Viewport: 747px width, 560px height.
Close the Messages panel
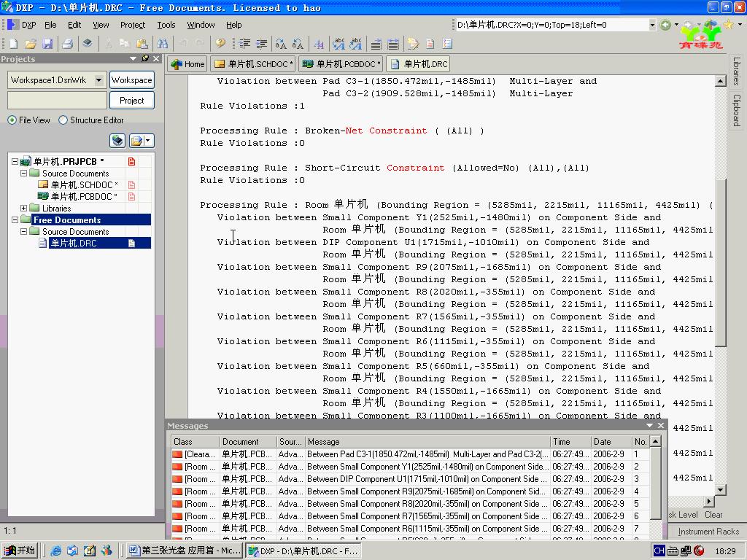[660, 425]
